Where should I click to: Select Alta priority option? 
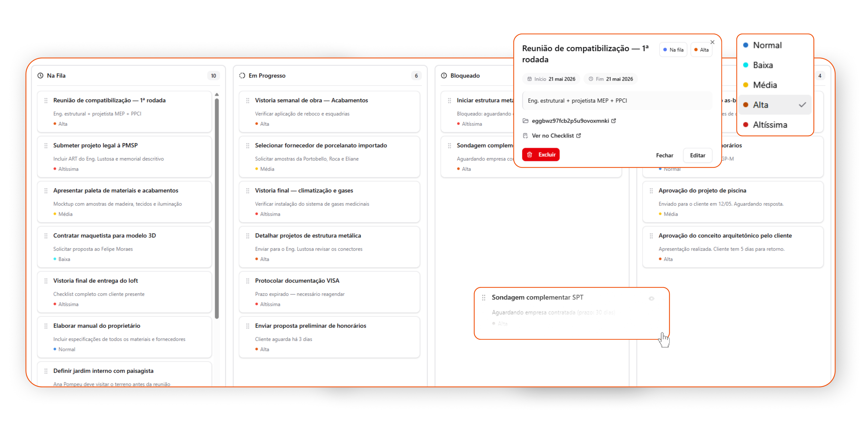point(775,105)
